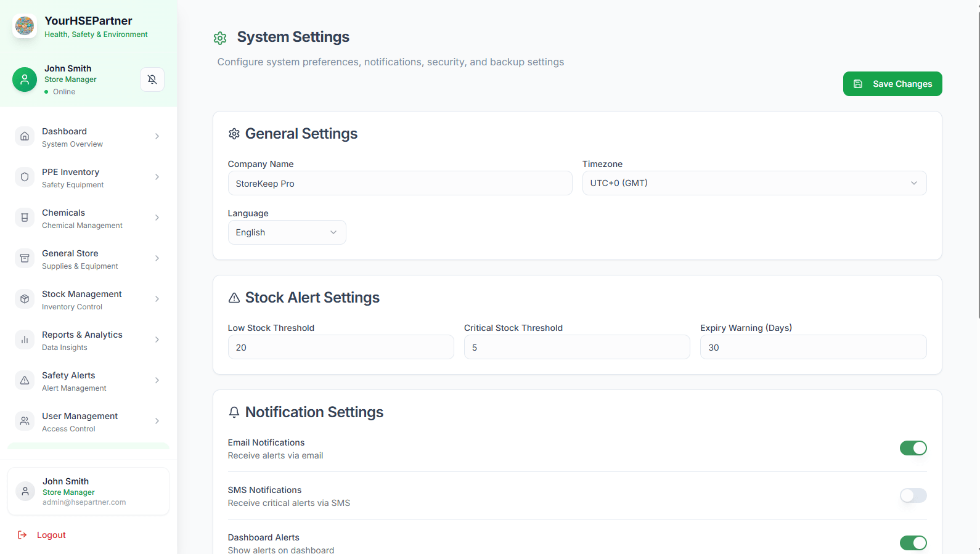The image size is (980, 554).
Task: Expand General Store chevron arrow
Action: [157, 258]
